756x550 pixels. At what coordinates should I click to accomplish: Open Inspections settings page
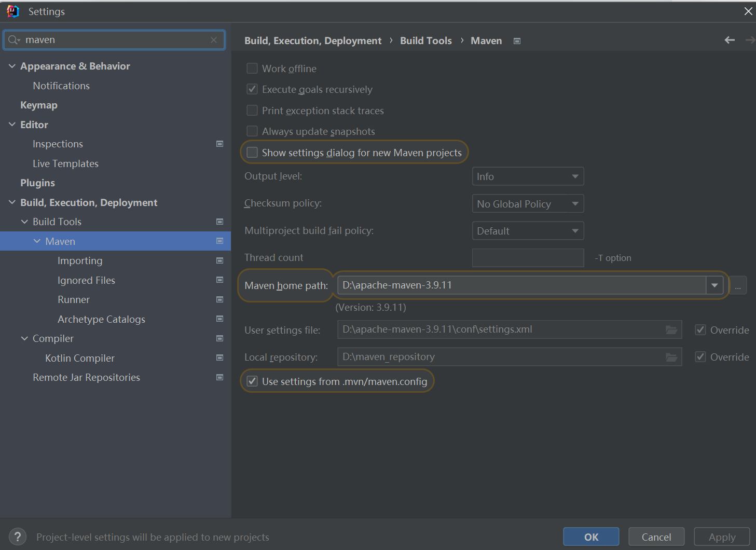58,144
